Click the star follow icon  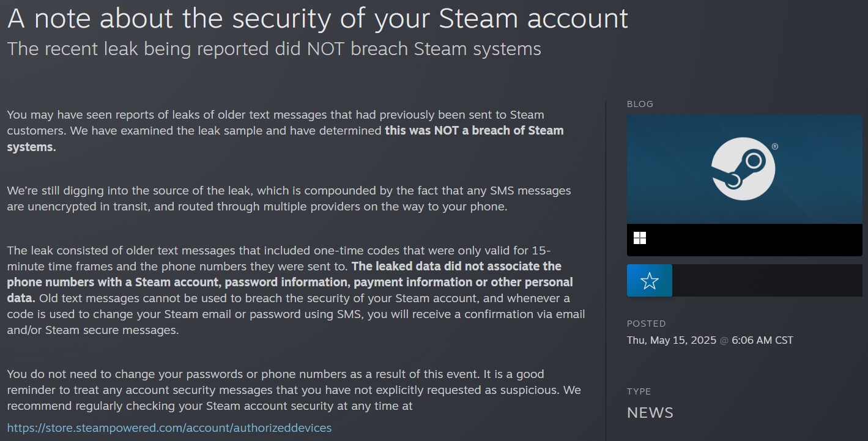pos(649,281)
